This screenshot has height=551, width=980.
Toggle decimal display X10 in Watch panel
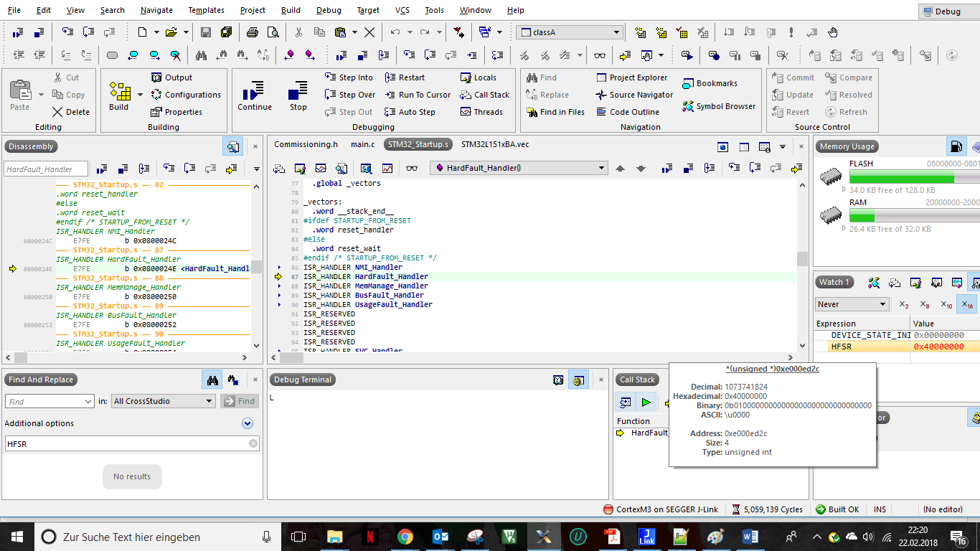947,304
